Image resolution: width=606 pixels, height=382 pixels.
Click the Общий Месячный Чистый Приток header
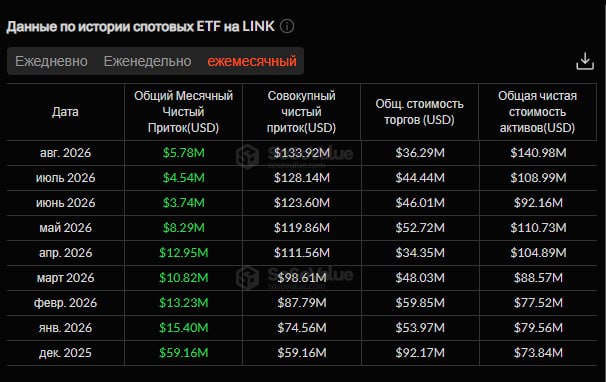pos(184,112)
